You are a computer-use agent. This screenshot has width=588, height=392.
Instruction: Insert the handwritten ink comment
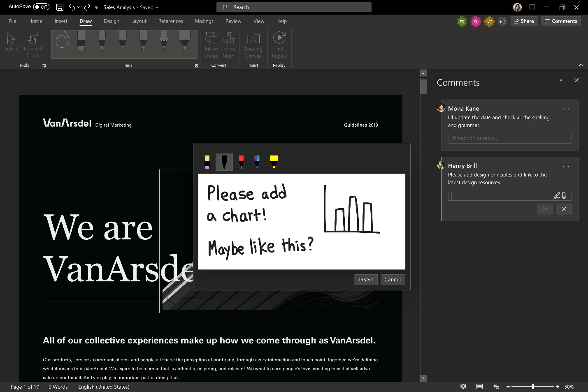point(366,279)
